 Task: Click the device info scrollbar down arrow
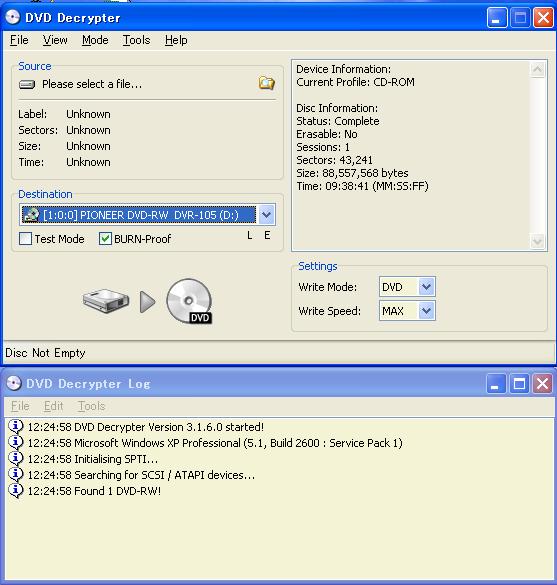pos(537,241)
